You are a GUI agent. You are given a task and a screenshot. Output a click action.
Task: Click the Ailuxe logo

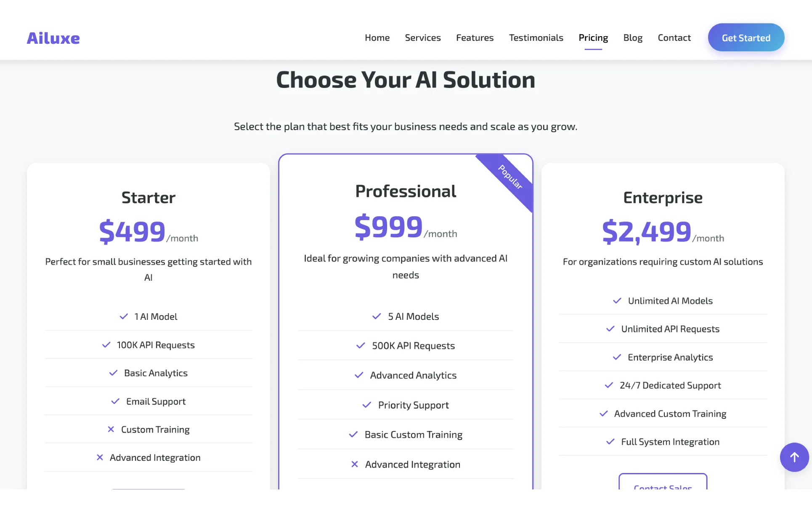point(53,38)
